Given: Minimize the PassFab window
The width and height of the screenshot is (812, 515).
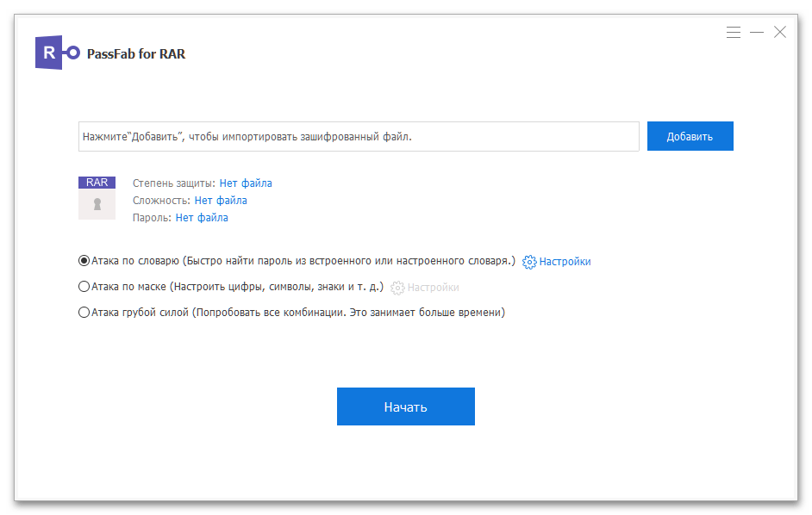Looking at the screenshot, I should (x=757, y=33).
